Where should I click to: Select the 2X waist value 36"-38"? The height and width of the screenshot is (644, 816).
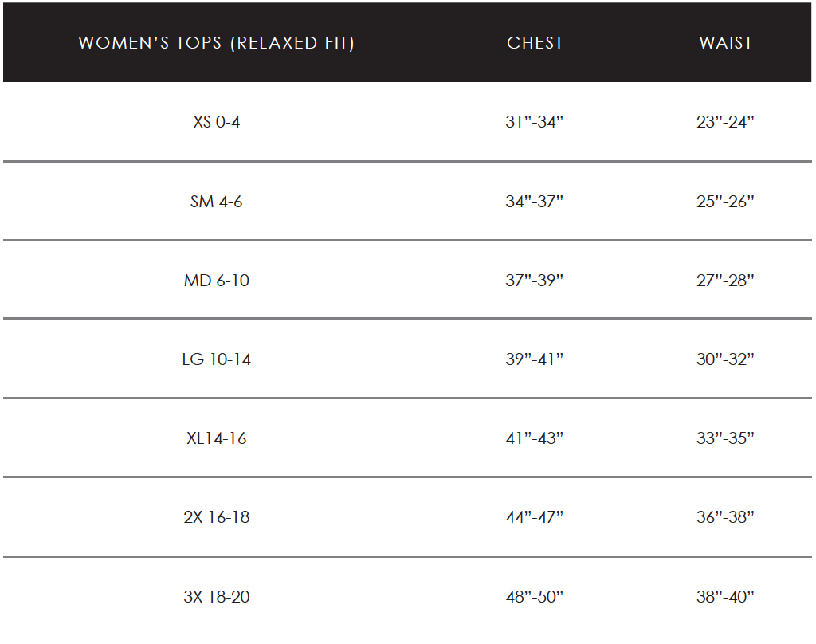pyautogui.click(x=725, y=517)
